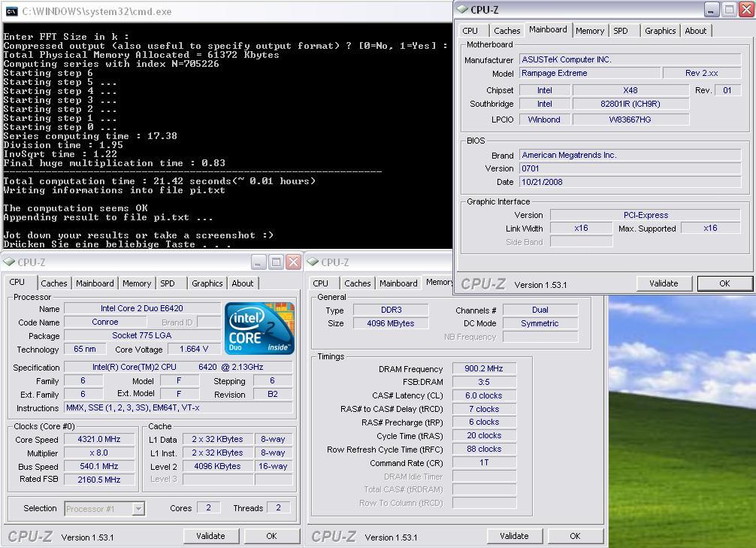Click Validate in the memory CPU-Z window
Image resolution: width=756 pixels, height=548 pixels.
[x=514, y=536]
